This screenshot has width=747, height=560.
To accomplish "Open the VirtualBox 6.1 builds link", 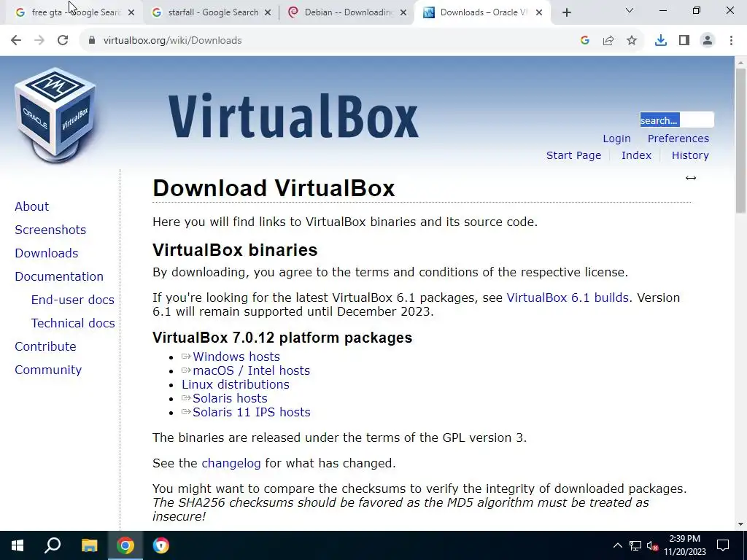I will (568, 297).
